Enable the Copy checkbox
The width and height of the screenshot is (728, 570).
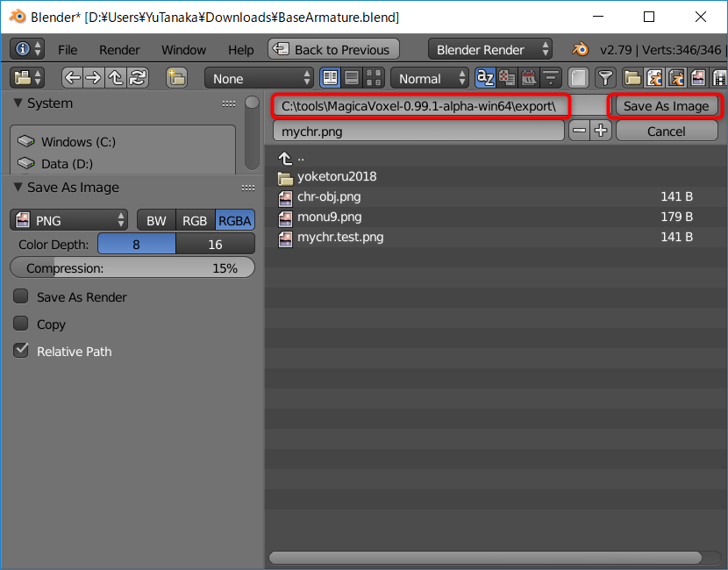21,323
